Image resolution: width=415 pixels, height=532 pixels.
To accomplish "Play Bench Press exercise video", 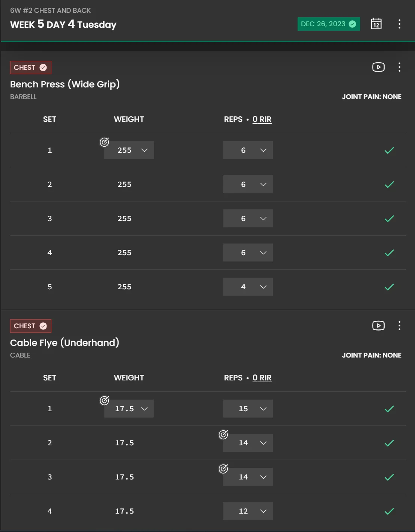I will click(x=378, y=67).
